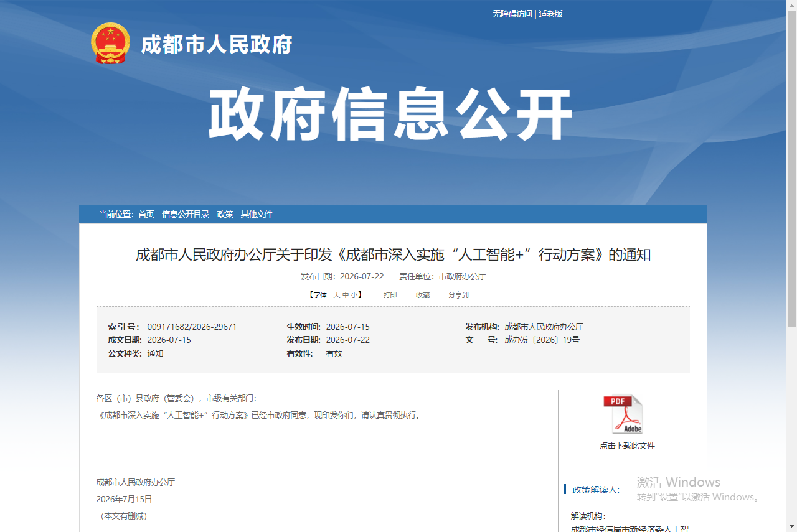Click the 政策解读人 section heading
This screenshot has height=532, width=797.
pos(596,490)
